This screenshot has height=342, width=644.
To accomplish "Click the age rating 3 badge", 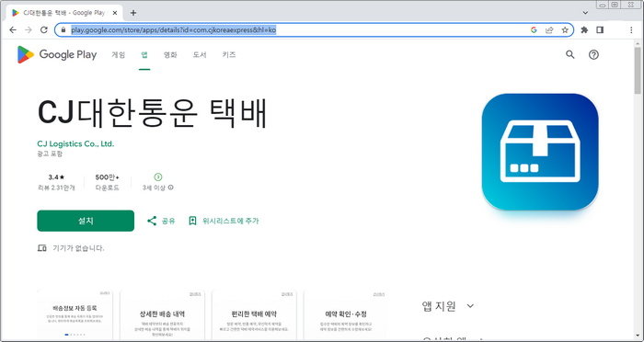I will point(158,177).
